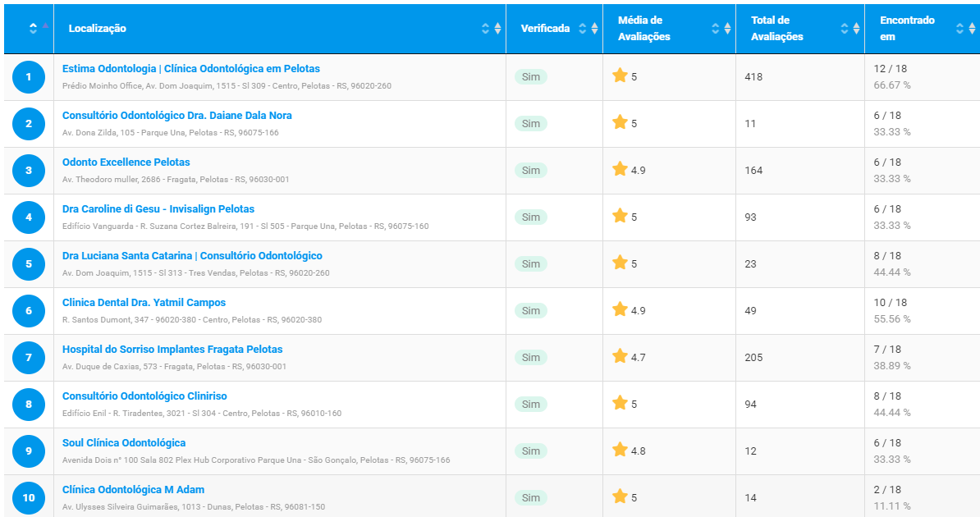Image resolution: width=980 pixels, height=517 pixels.
Task: Open Clinica Dental Dra. Yatmil Campos
Action: pyautogui.click(x=144, y=303)
